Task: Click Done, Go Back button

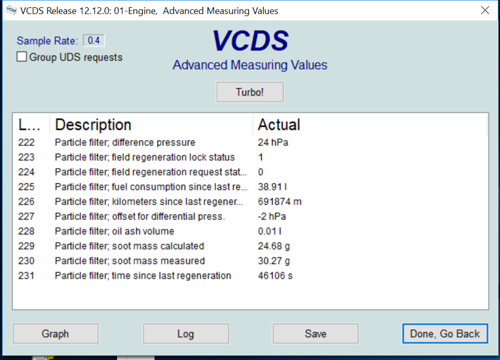Action: click(445, 333)
